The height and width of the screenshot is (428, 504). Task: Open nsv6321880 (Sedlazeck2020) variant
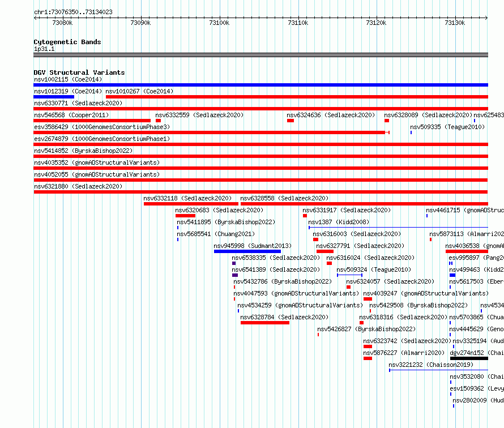pyautogui.click(x=78, y=186)
